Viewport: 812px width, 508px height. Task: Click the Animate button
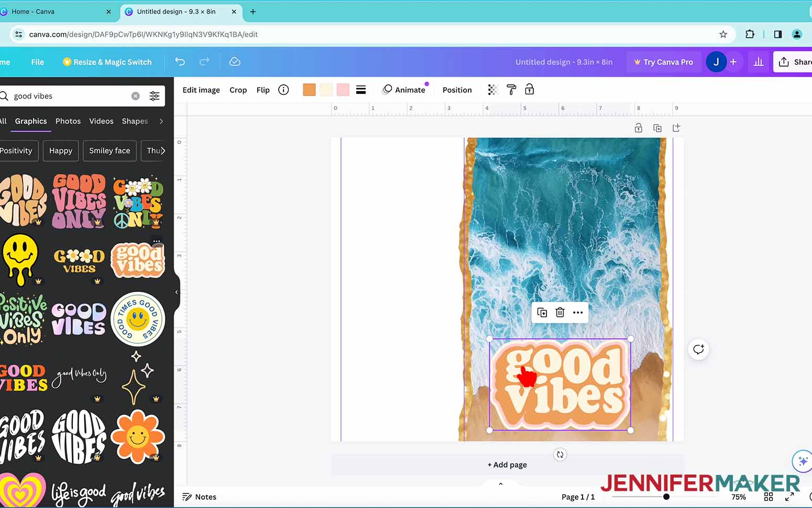click(x=404, y=90)
